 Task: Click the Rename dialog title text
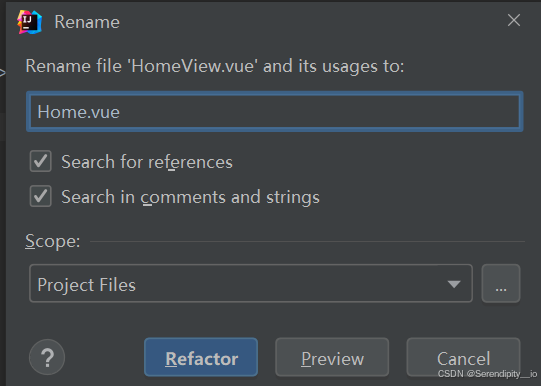(x=87, y=22)
